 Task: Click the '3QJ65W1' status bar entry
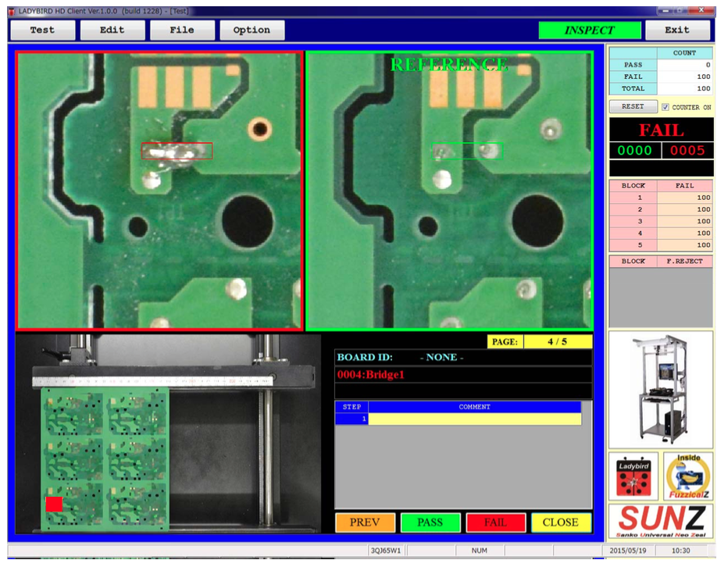[385, 551]
